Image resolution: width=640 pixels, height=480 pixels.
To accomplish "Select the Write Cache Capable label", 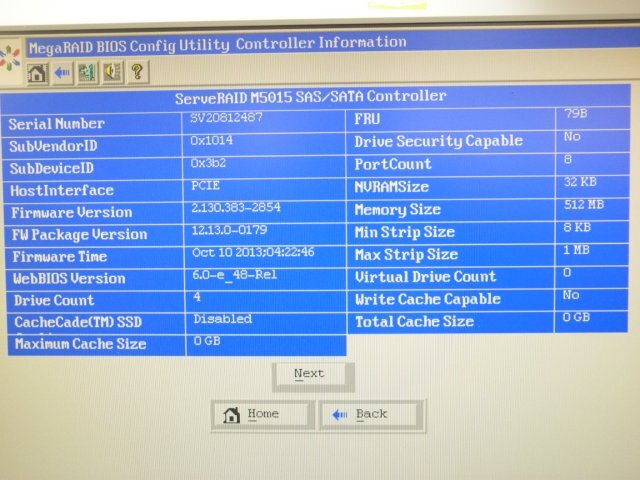I will 428,299.
